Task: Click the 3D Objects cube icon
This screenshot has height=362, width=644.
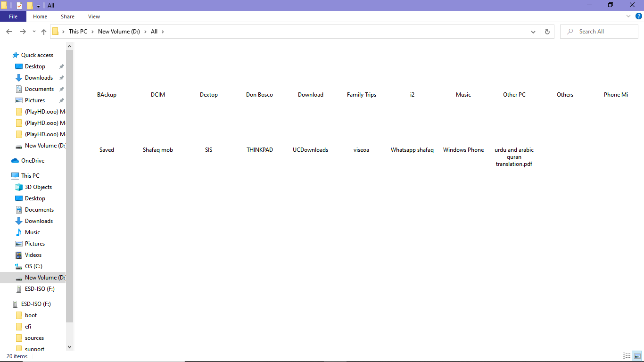Action: tap(19, 187)
